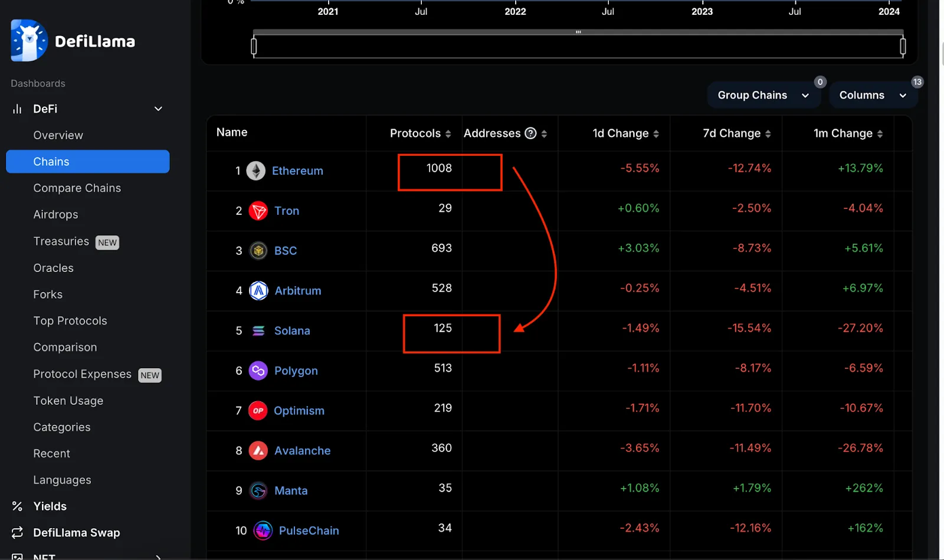
Task: Click the Optimism OP icon
Action: tap(258, 411)
